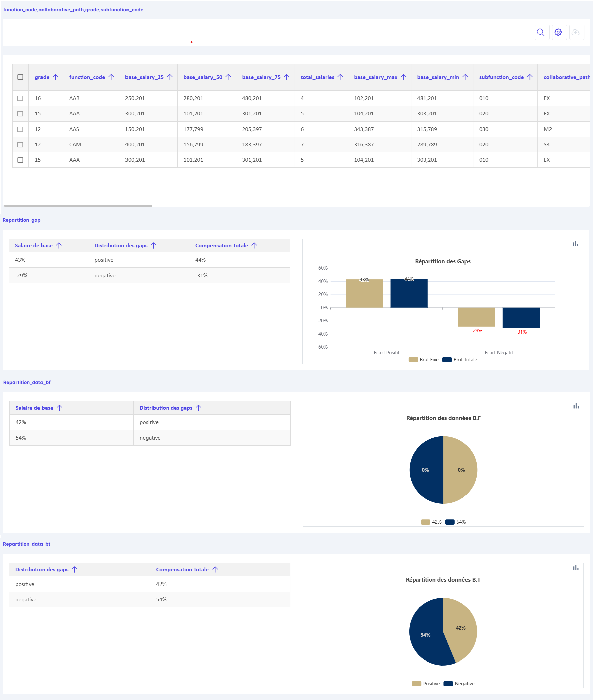
Task: Select the checkbox for the CAM row
Action: pyautogui.click(x=20, y=145)
